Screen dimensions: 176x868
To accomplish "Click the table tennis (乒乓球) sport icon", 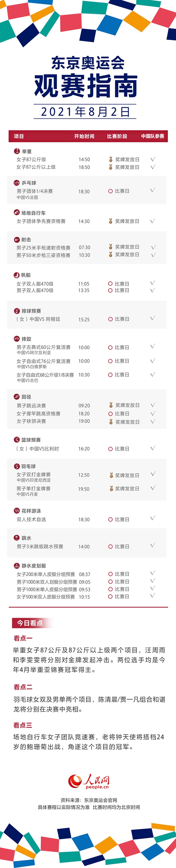I will (x=16, y=183).
